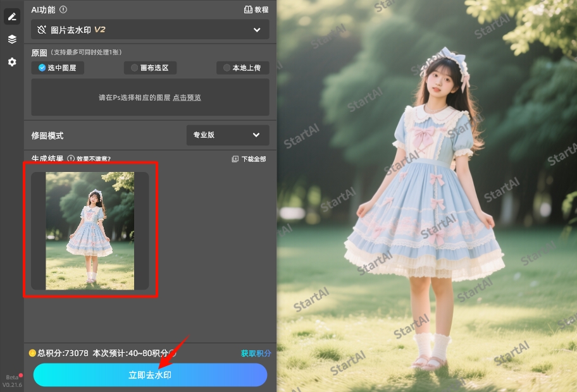This screenshot has width=577, height=392.
Task: Select the edit pencil icon in sidebar
Action: (11, 16)
